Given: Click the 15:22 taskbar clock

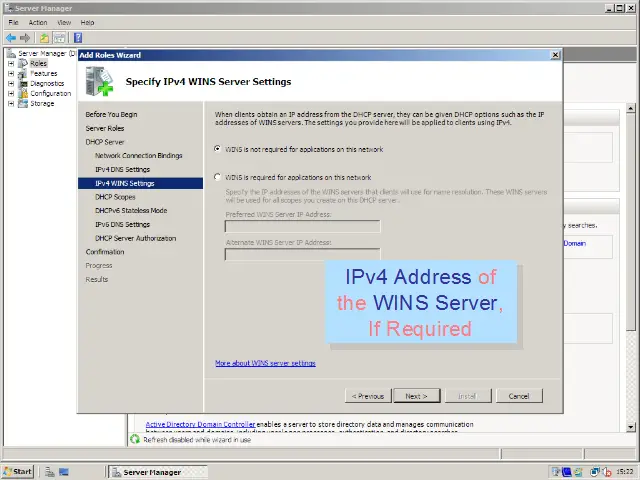Looking at the screenshot, I should (x=625, y=472).
